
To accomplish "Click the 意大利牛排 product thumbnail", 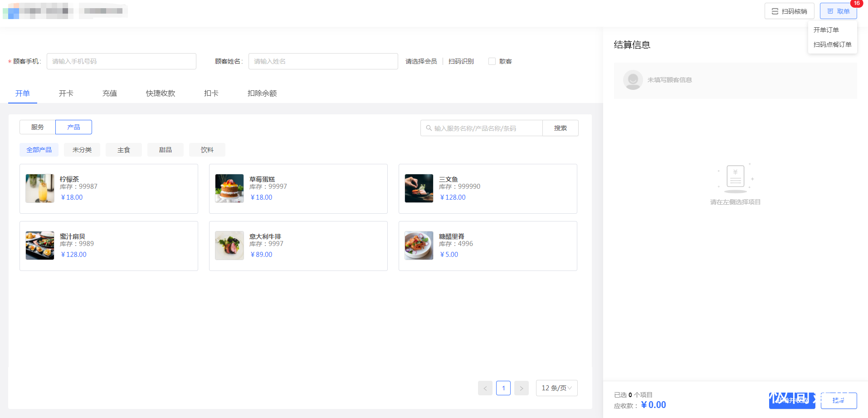I will click(x=229, y=246).
